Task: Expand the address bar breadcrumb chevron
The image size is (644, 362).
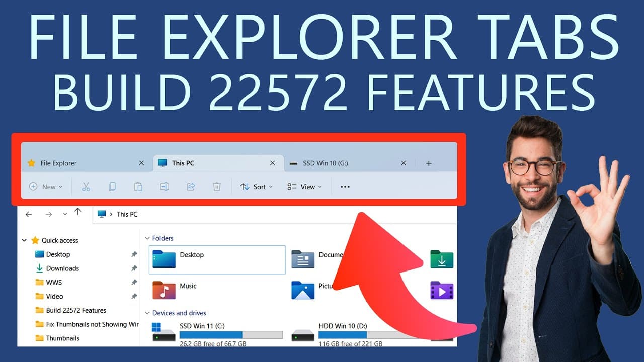Action: pos(111,214)
